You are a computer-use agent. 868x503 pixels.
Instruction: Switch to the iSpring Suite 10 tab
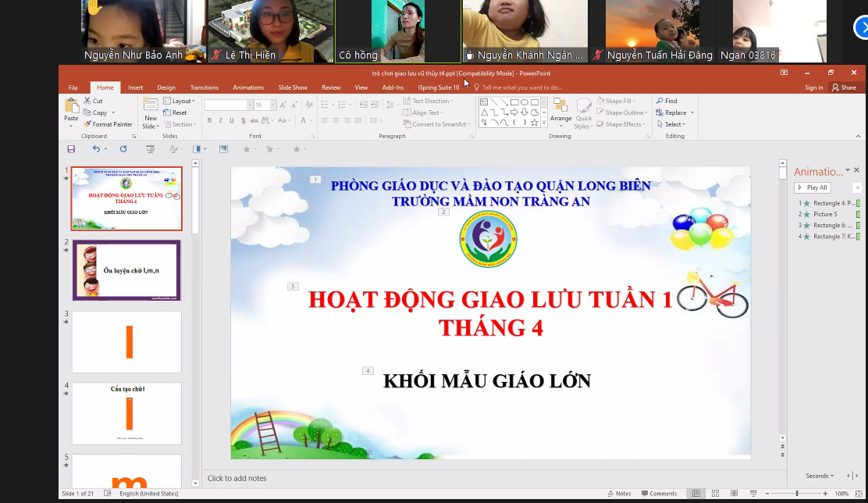pyautogui.click(x=438, y=87)
